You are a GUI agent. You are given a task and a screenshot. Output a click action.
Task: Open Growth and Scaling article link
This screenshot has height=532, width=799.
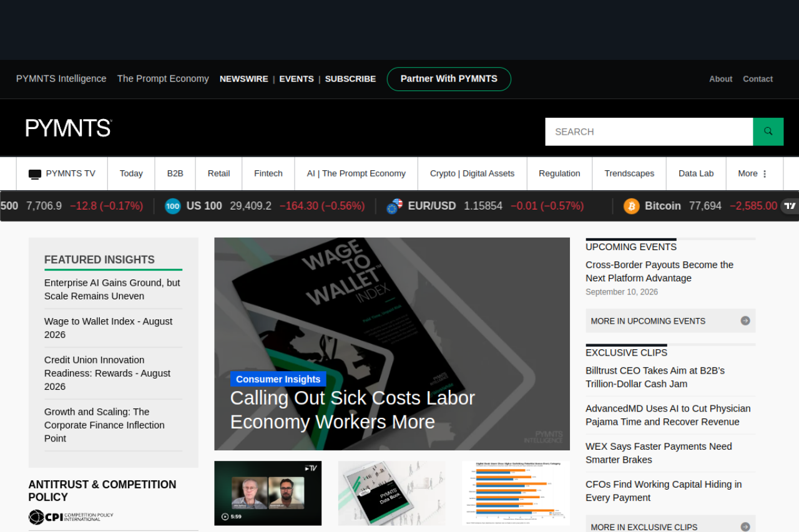104,425
